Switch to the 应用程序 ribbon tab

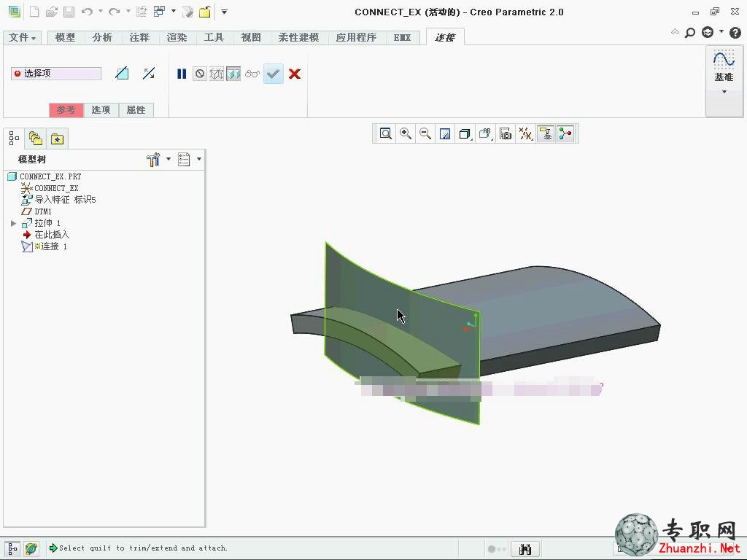point(356,37)
